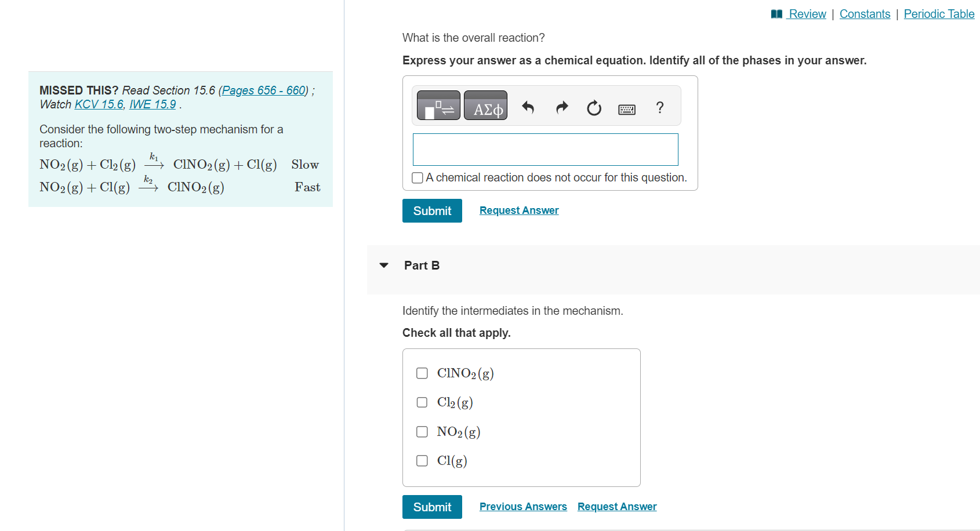Check 'A chemical reaction does not occur' box
Screen dimensions: 980x531
417,177
